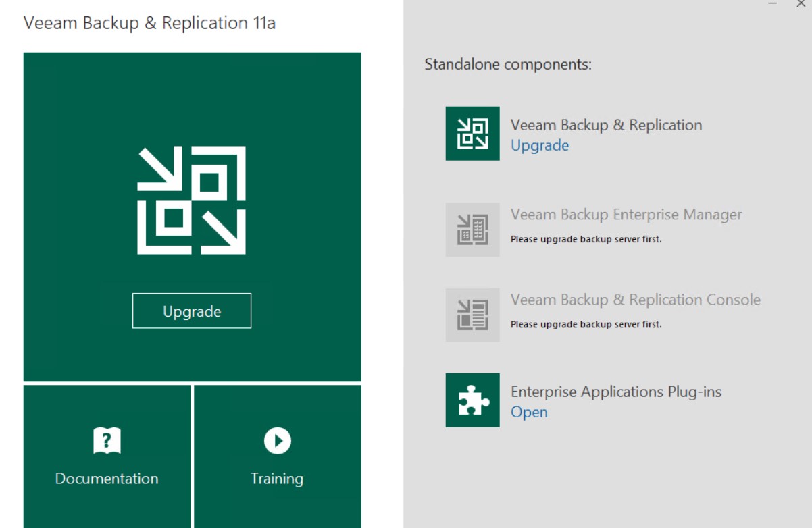Click the Veeam Backup & Replication component icon
The width and height of the screenshot is (812, 528).
pos(472,133)
